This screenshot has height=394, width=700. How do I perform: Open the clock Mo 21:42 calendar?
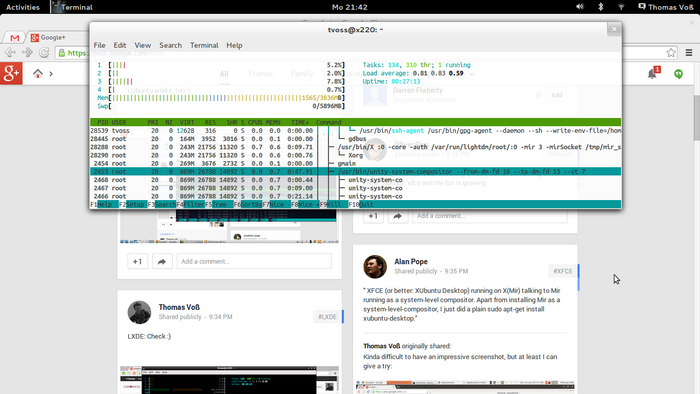[x=350, y=7]
